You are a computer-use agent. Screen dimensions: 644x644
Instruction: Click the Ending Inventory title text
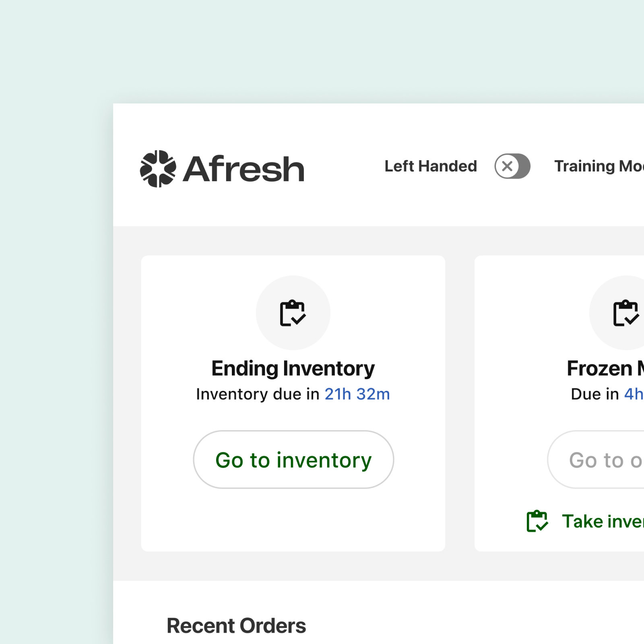click(x=293, y=367)
